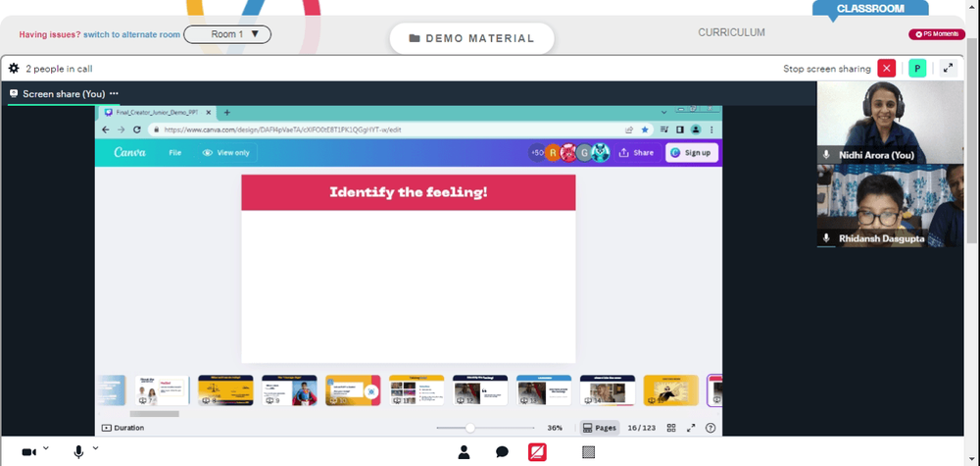The height and width of the screenshot is (466, 980).
Task: Adjust Canva zoom slider
Action: [x=470, y=428]
